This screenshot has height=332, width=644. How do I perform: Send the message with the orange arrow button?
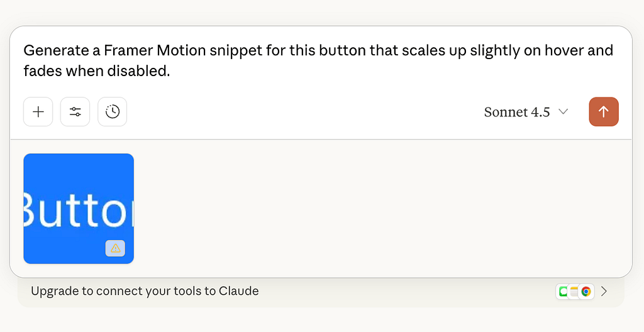604,112
